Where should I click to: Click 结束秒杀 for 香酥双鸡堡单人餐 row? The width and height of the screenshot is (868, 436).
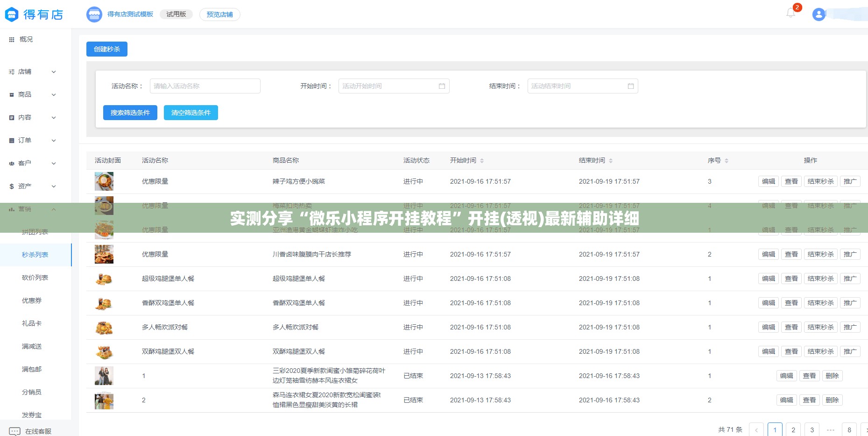(821, 303)
